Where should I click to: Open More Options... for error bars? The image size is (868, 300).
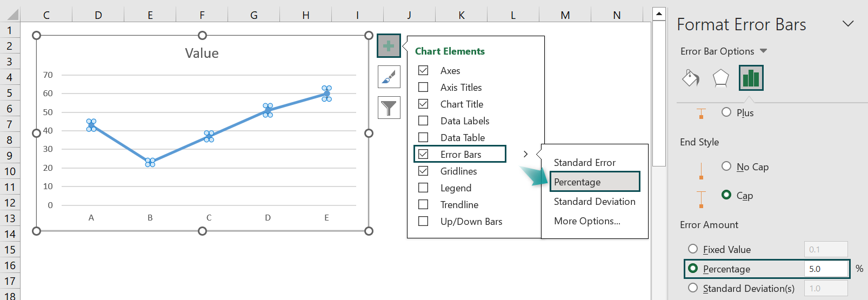click(x=587, y=221)
